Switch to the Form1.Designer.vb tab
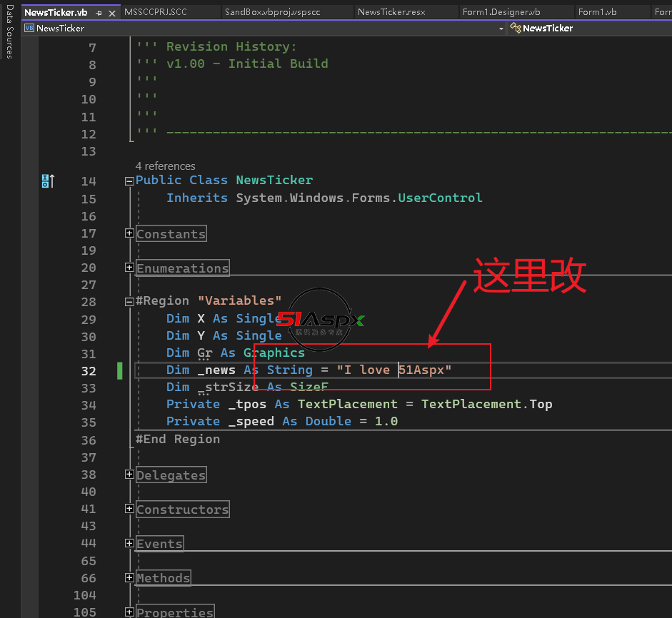 501,12
